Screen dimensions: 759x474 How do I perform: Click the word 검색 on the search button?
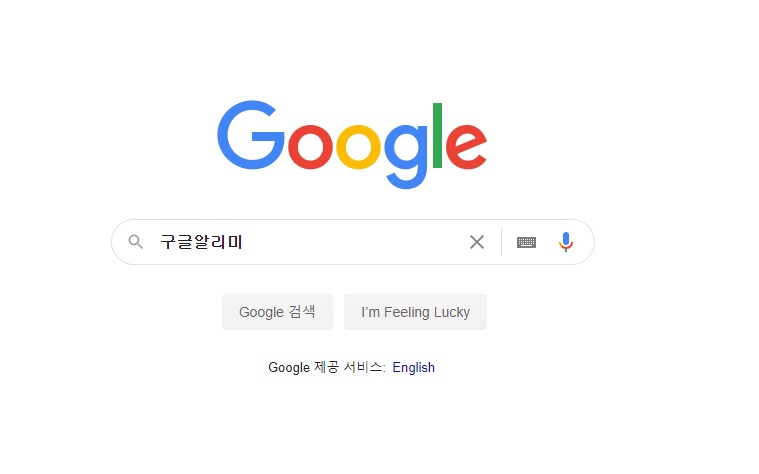click(x=302, y=311)
